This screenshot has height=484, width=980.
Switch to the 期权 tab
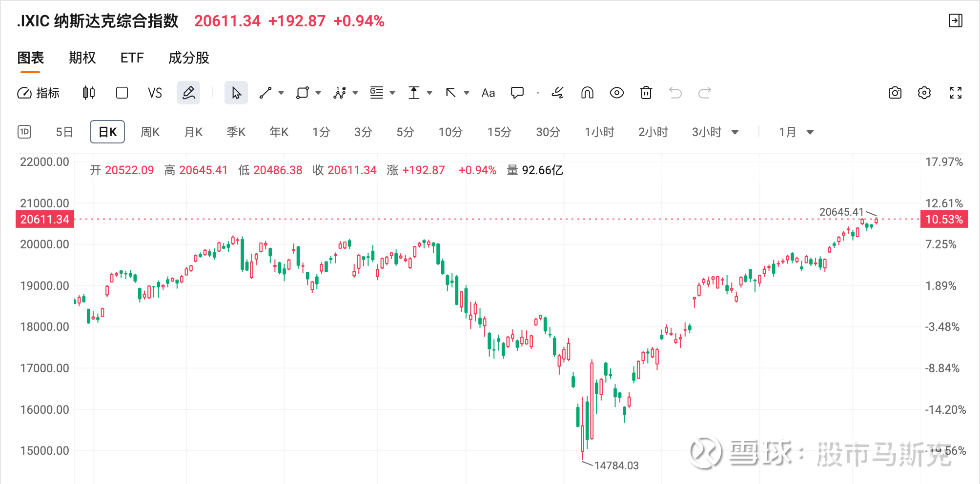point(82,58)
